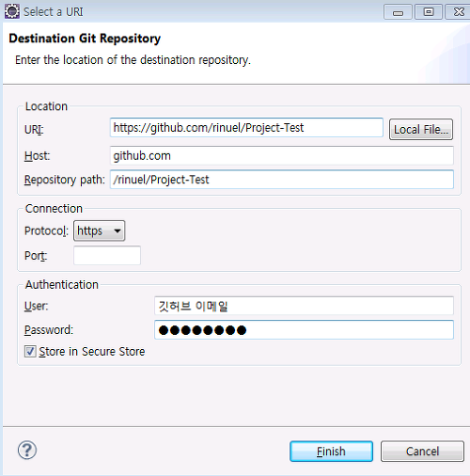Open the Protocol https dropdown
470x476 pixels.
tap(100, 230)
